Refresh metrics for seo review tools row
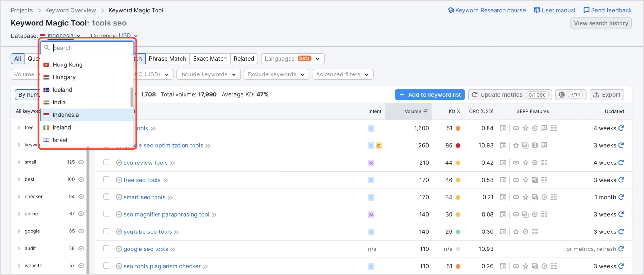Screen dimensions: 644x275 coord(621,163)
